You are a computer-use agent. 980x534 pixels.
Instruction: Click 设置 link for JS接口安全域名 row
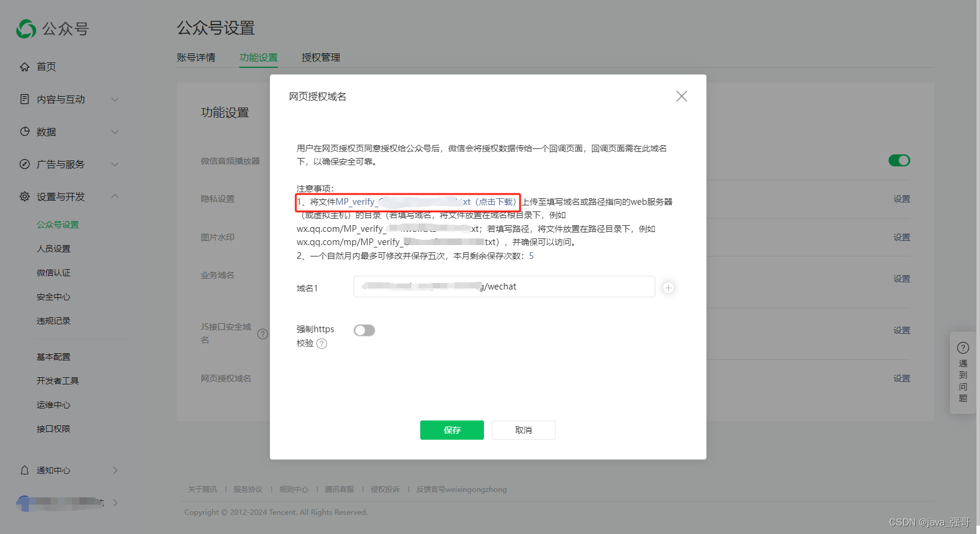tap(902, 330)
